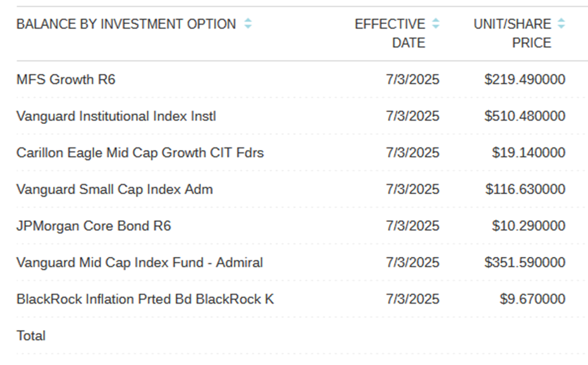Click the Balance by Investment Option header text
This screenshot has height=365, width=588.
(126, 24)
